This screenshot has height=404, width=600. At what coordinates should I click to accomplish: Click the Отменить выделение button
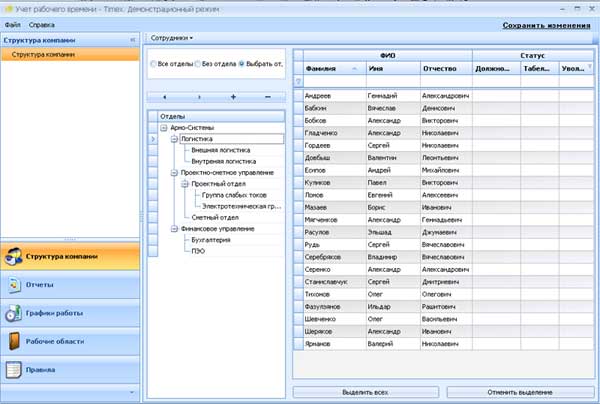[520, 392]
